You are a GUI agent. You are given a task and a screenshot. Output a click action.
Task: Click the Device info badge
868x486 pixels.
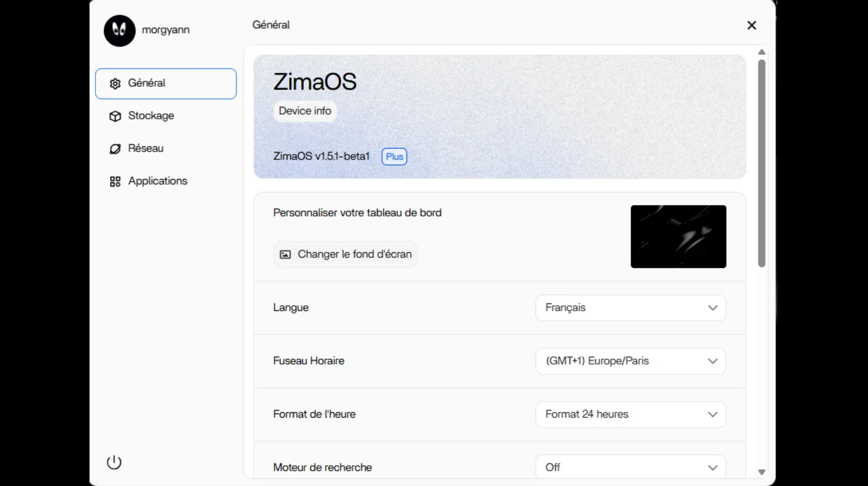pyautogui.click(x=304, y=111)
